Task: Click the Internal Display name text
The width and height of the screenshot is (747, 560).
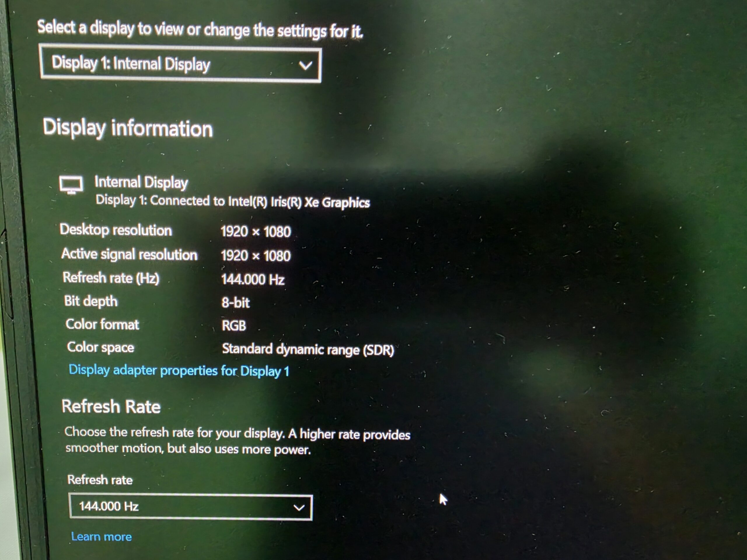Action: click(141, 182)
